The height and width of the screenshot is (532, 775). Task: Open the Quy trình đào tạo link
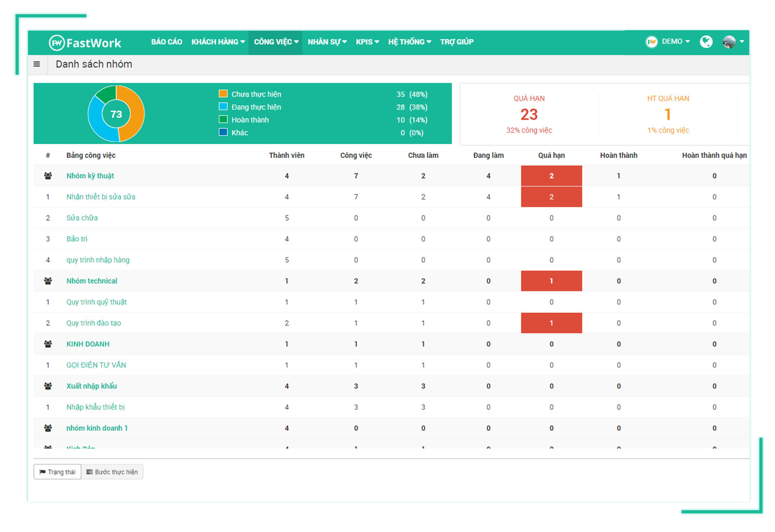coord(94,323)
